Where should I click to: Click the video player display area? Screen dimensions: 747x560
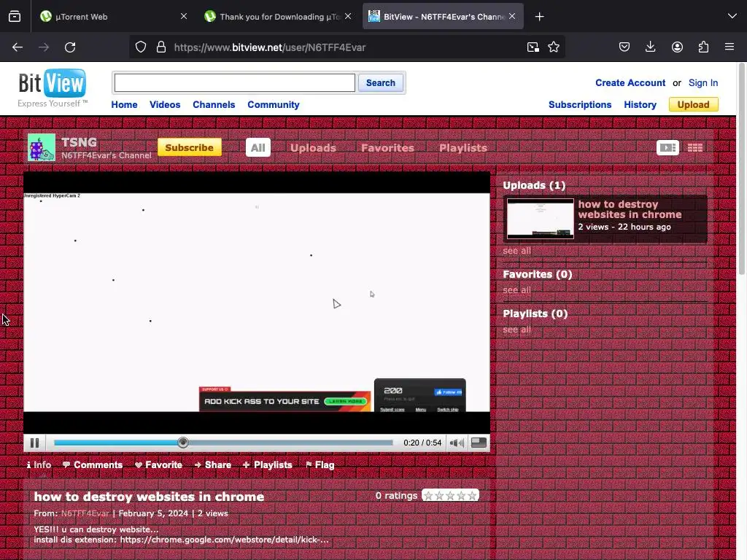[257, 303]
